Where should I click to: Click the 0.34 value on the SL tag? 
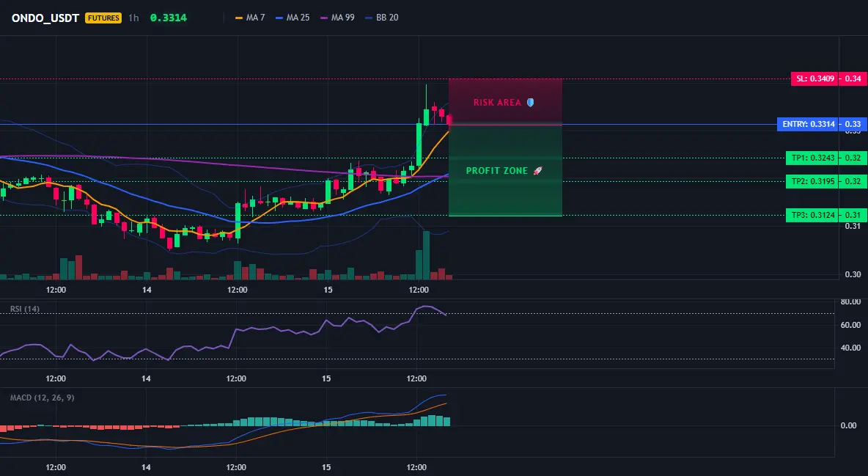[x=853, y=78]
